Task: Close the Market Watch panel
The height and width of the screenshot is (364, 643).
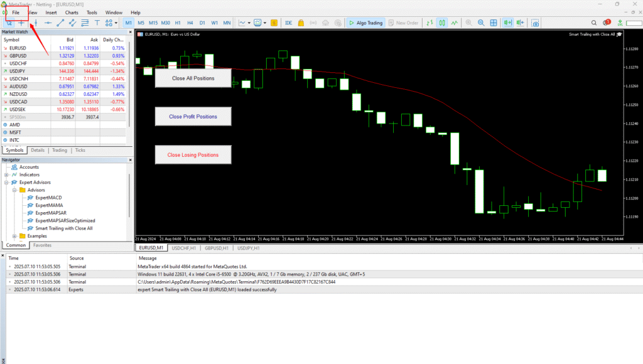Action: [131, 32]
